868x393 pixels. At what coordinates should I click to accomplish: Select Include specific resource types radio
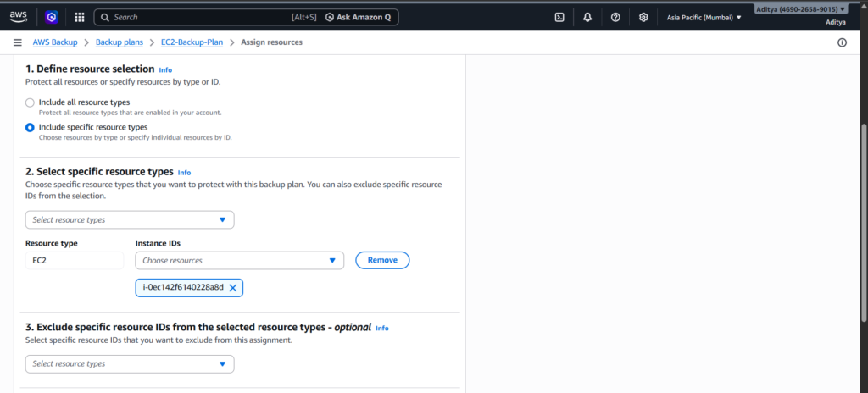tap(30, 128)
